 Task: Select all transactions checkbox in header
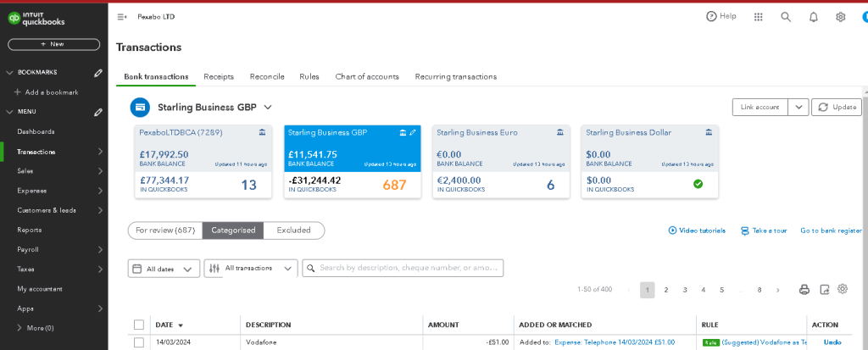(139, 325)
